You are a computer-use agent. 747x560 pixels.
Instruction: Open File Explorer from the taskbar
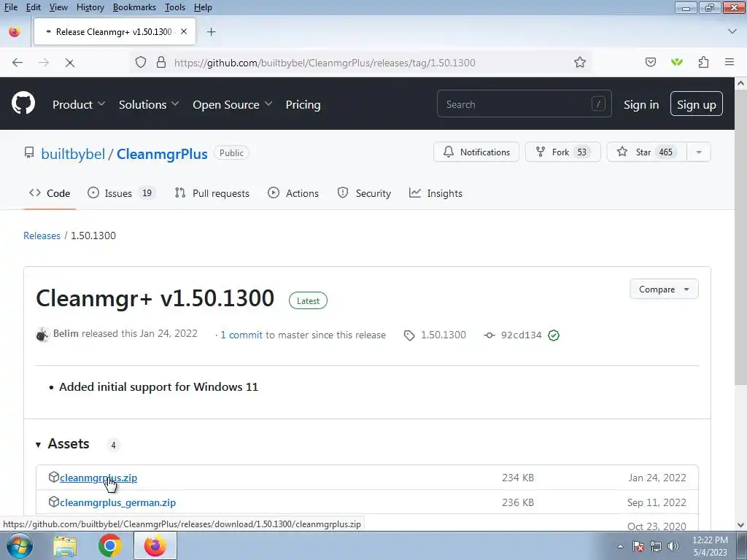click(x=65, y=546)
